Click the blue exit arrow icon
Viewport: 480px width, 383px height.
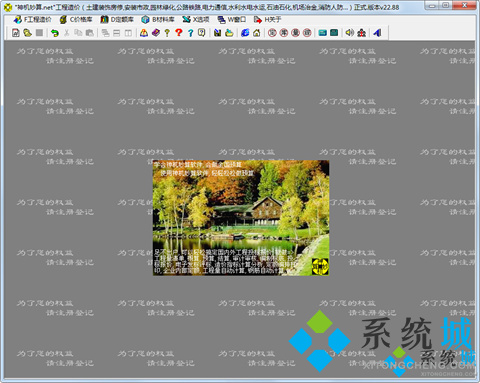(x=377, y=33)
